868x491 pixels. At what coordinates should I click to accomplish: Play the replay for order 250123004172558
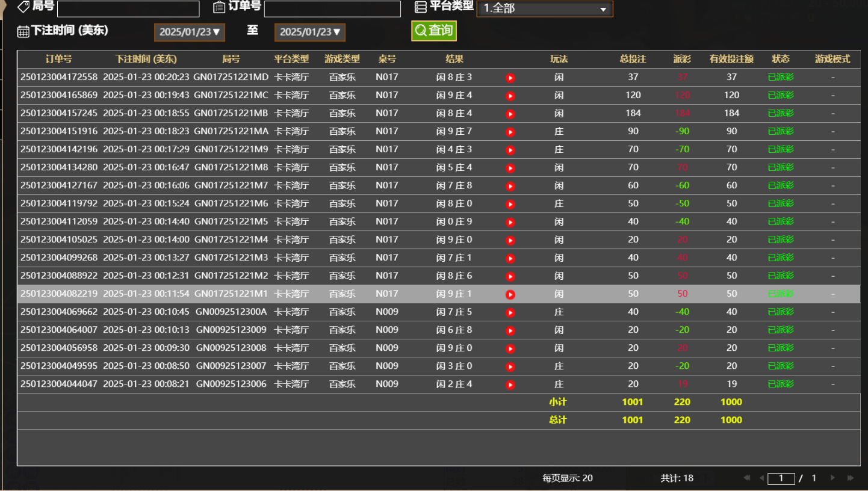point(510,77)
